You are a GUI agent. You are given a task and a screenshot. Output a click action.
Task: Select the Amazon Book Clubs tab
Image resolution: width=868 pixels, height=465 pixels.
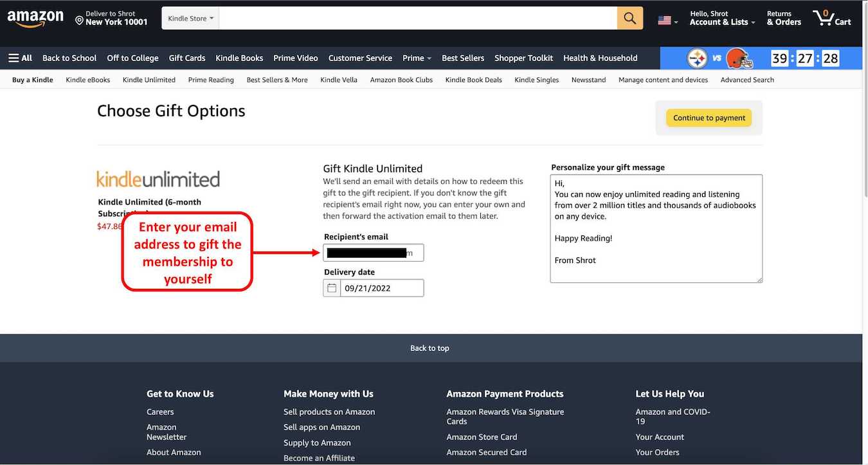[x=401, y=80]
